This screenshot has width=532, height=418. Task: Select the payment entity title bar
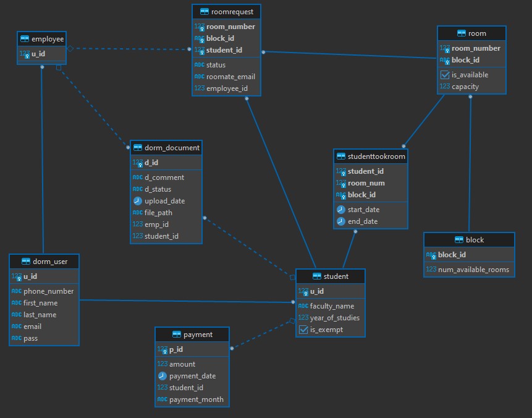tap(197, 335)
